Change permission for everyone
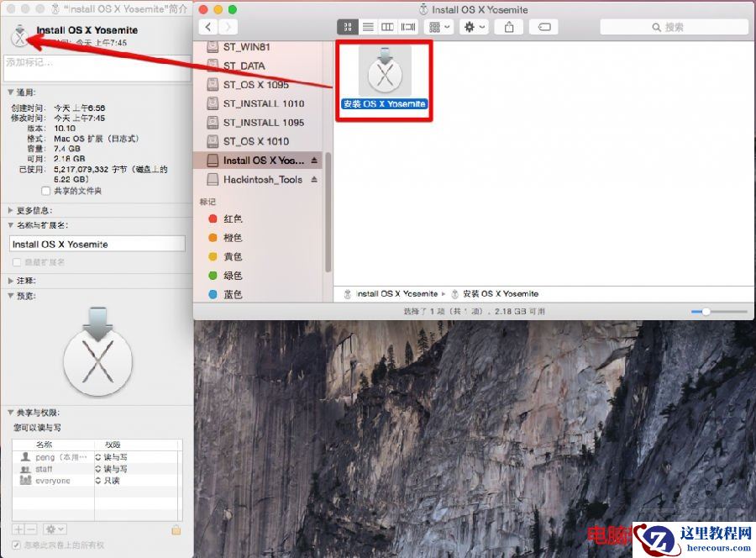 coord(108,481)
